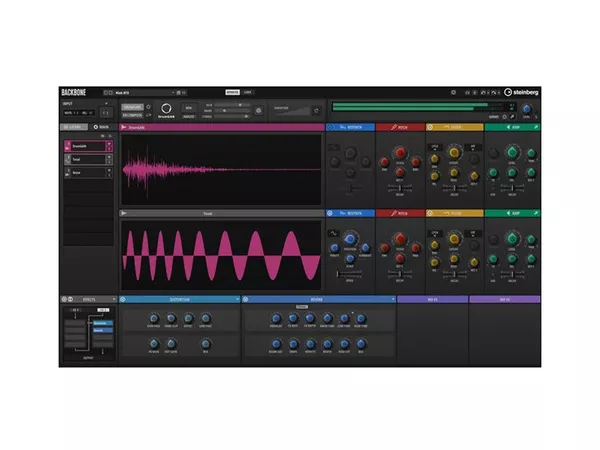Viewport: 600px width, 450px height.
Task: Toggle the Tonal layer's Resynth power button
Action: pyautogui.click(x=330, y=213)
